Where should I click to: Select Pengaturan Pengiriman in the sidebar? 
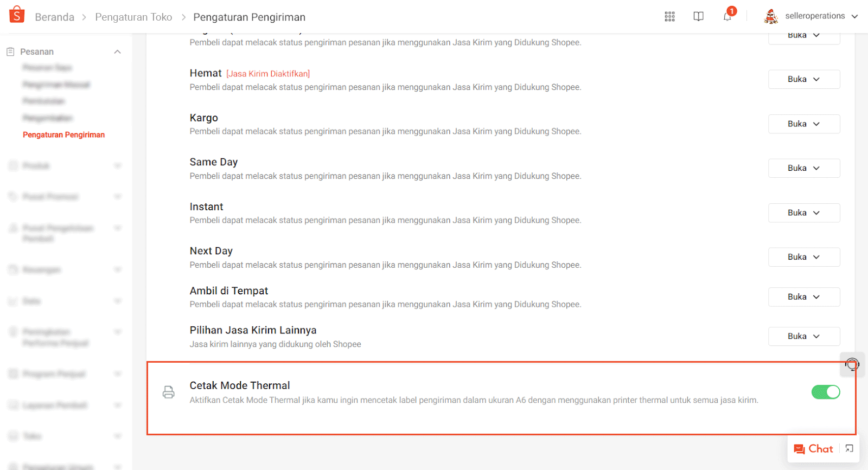(63, 134)
